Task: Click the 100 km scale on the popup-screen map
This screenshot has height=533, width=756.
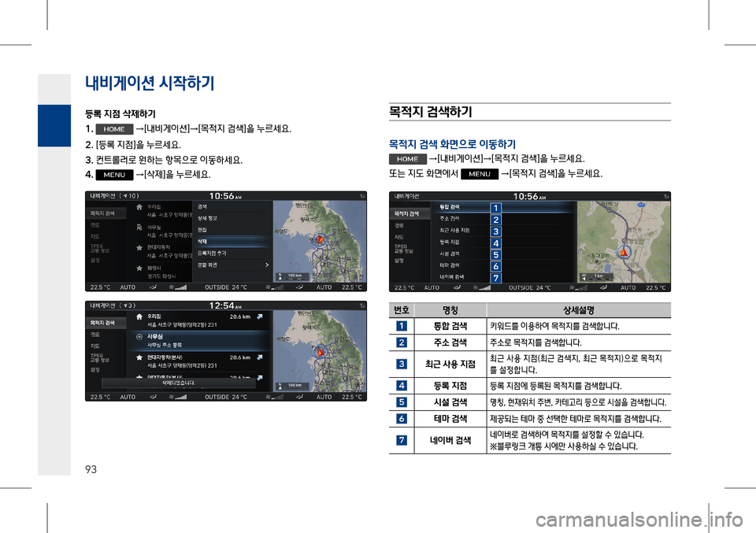Action: [291, 276]
